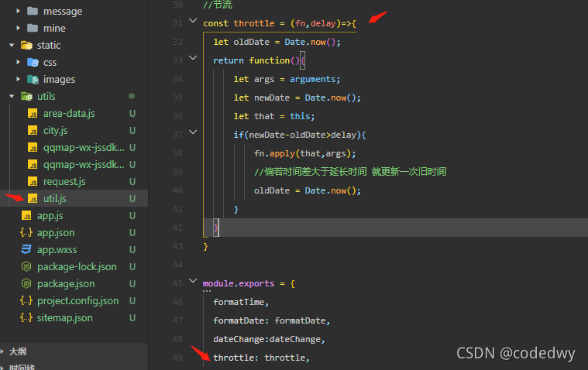The height and width of the screenshot is (370, 588).
Task: Click the braces icon of app.json
Action: tap(26, 233)
